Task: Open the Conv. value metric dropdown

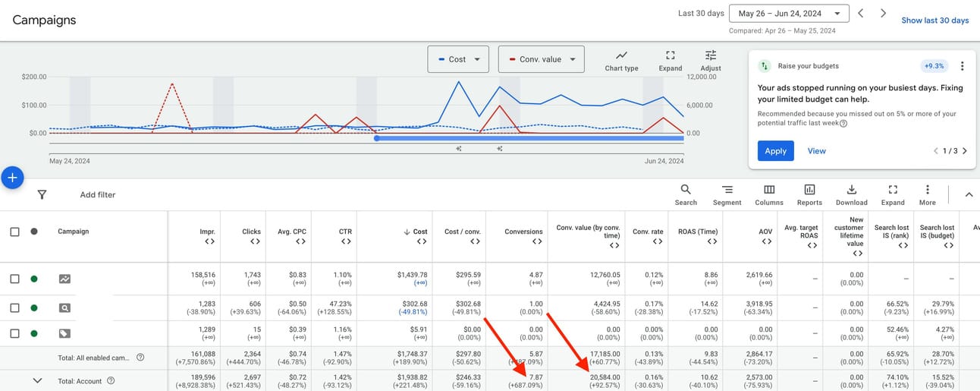Action: point(541,59)
